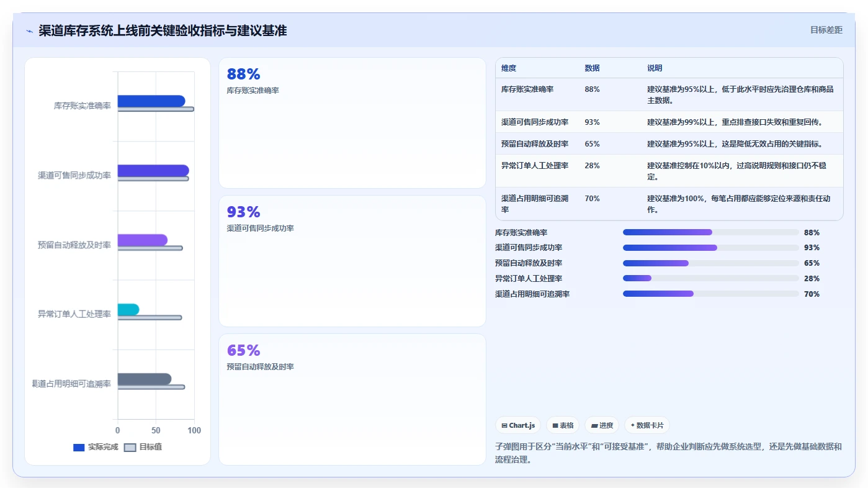Screen dimensions: 868x488
Task: Click the 93% card value
Action: click(243, 212)
